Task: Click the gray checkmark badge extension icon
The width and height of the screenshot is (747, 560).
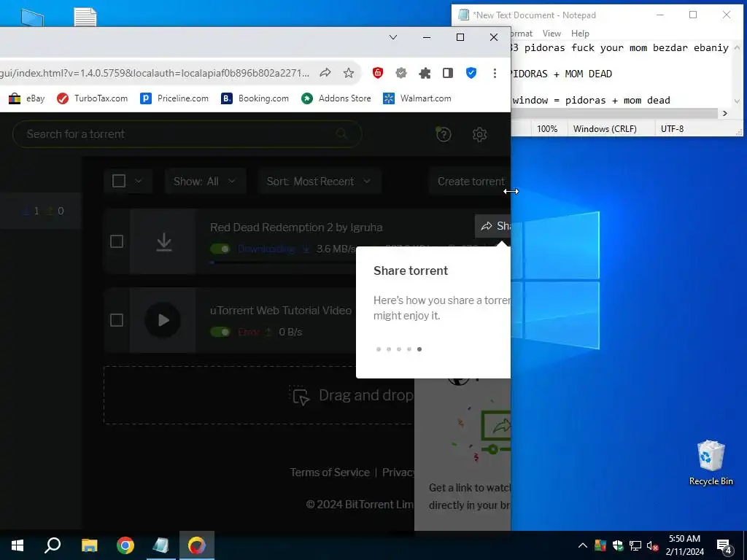Action: click(x=401, y=73)
